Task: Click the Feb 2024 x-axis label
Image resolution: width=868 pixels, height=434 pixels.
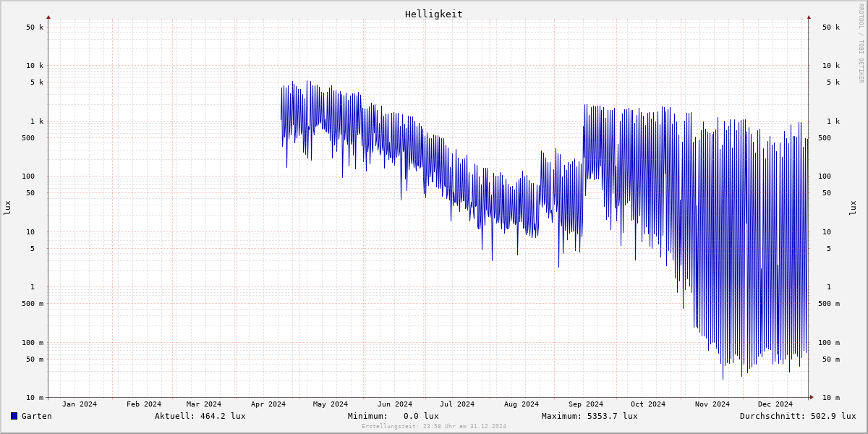Action: pyautogui.click(x=144, y=404)
